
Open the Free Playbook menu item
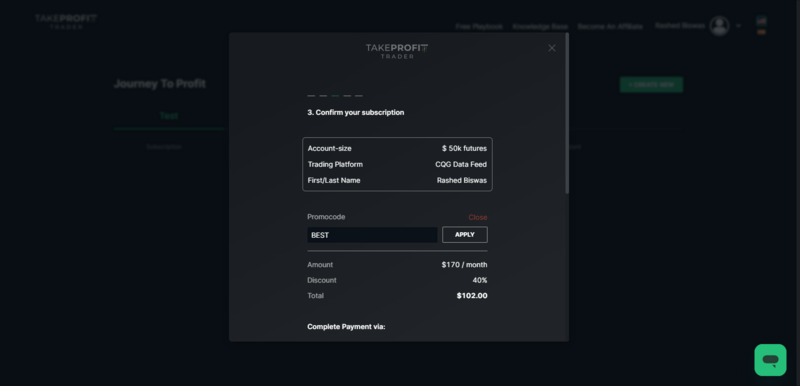pyautogui.click(x=479, y=26)
